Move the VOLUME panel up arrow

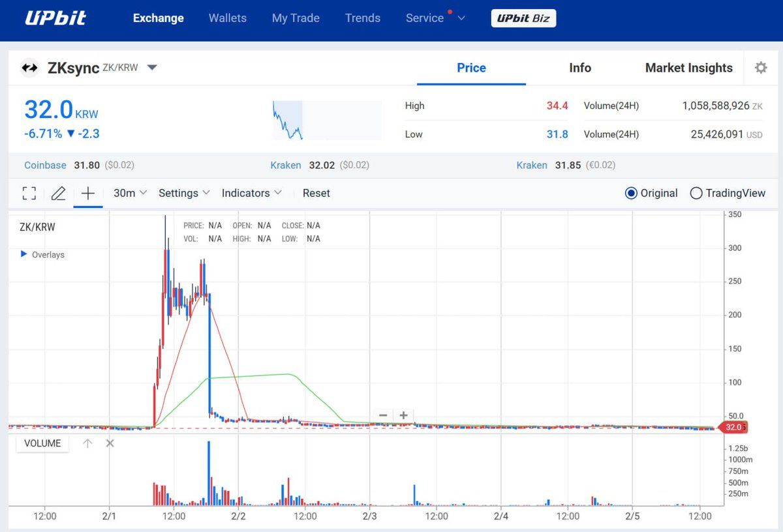tap(87, 443)
